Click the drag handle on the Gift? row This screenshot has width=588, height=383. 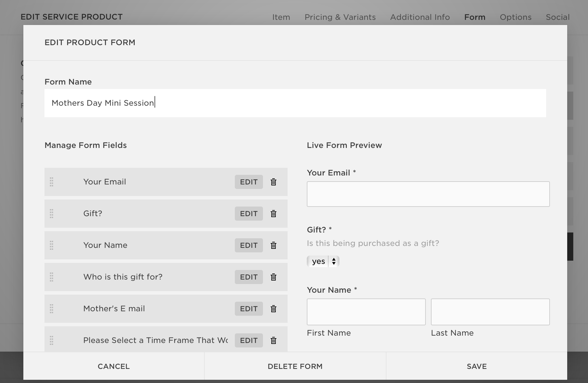click(x=52, y=214)
